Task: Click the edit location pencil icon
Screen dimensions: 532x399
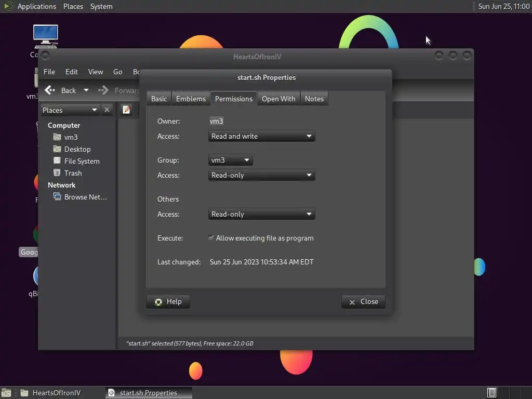Action: (x=127, y=110)
